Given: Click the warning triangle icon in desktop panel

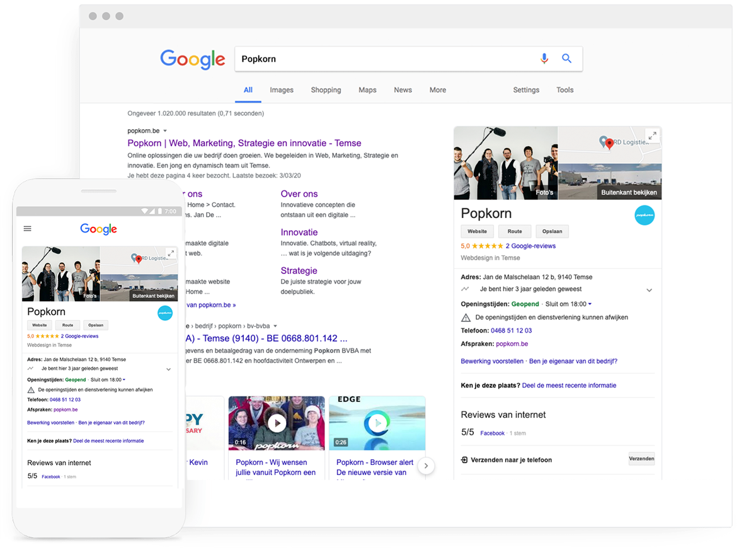Looking at the screenshot, I should coord(466,318).
